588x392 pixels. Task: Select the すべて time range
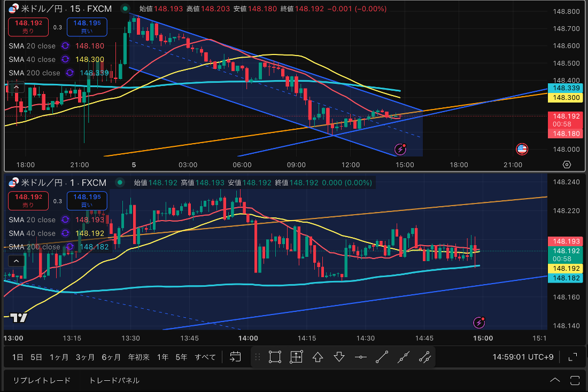[x=205, y=357]
